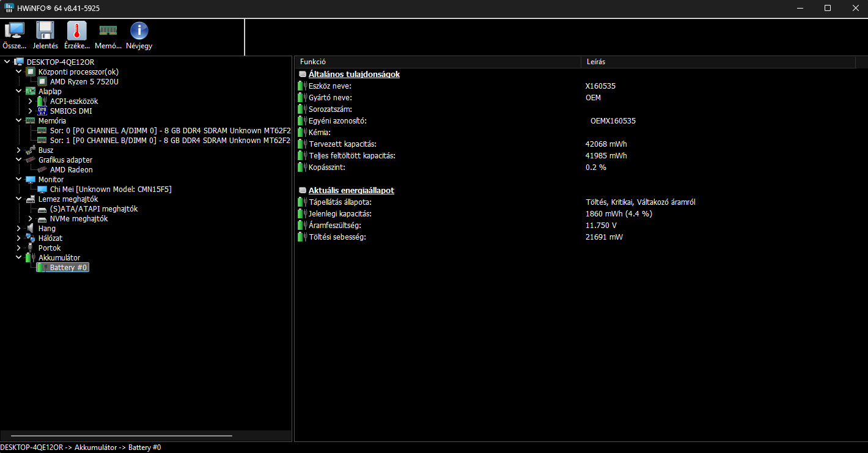Select the (S)ATA/ATAPI meghajtók item
Screen dimensions: 868x453
click(94, 208)
